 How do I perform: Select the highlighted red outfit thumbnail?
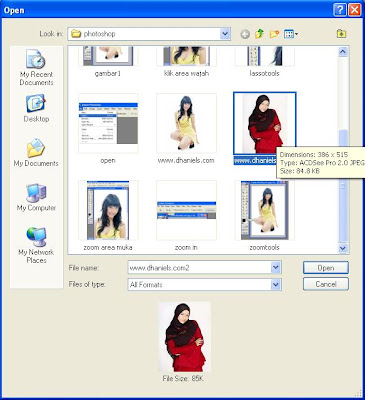click(265, 123)
